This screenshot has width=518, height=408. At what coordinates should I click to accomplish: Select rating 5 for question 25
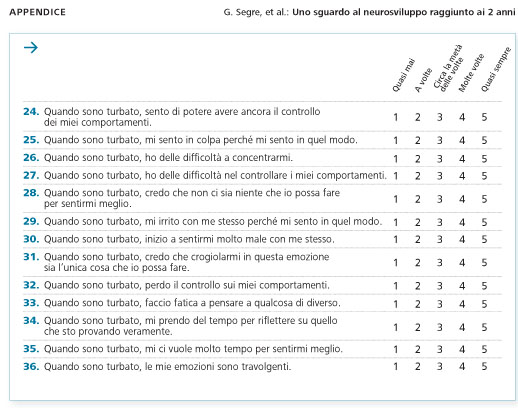(x=484, y=140)
